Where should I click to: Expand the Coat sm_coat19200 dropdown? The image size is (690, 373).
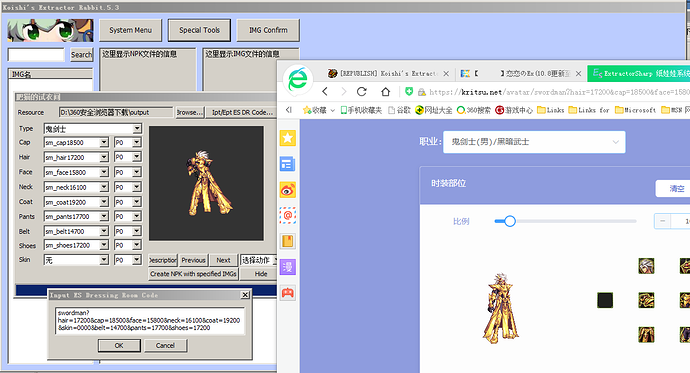pos(104,202)
